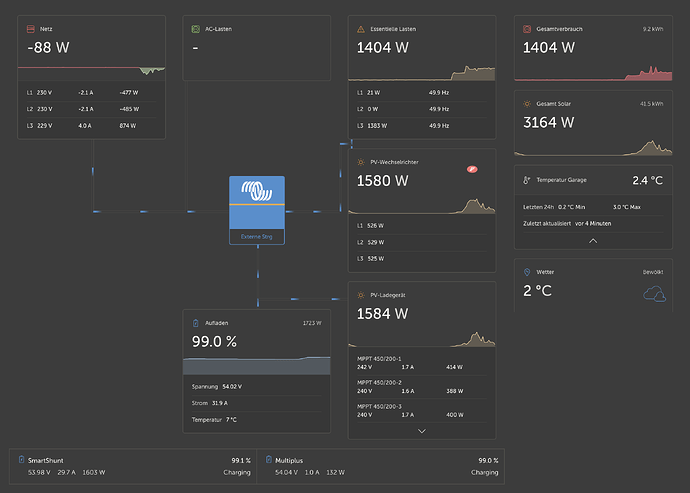Click the Netz grid icon

[32, 29]
